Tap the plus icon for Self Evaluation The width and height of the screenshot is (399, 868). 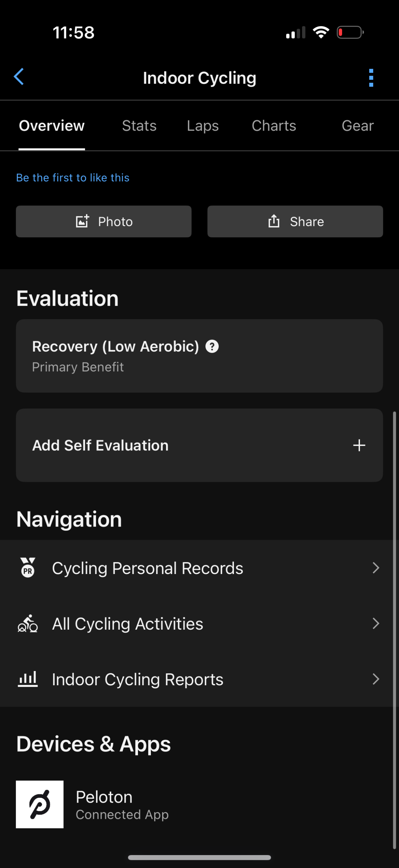(359, 445)
